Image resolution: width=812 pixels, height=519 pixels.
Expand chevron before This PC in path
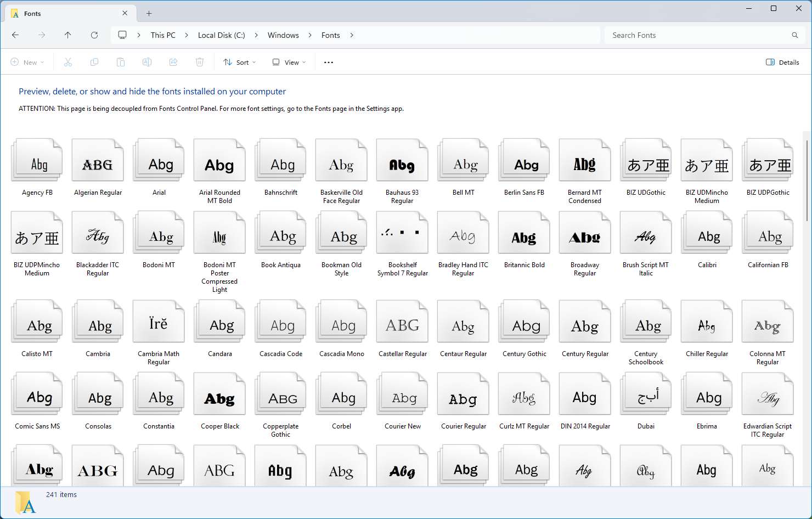pyautogui.click(x=139, y=35)
